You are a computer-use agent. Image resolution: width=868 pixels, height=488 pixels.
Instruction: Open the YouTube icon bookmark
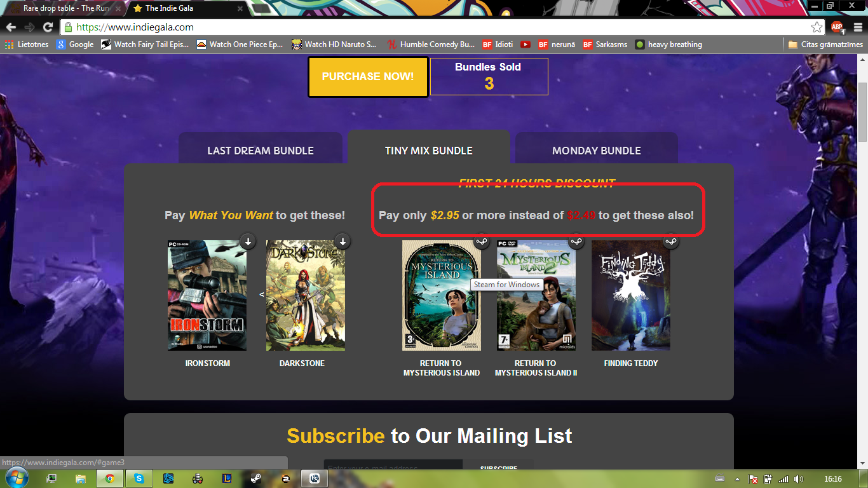pos(526,44)
